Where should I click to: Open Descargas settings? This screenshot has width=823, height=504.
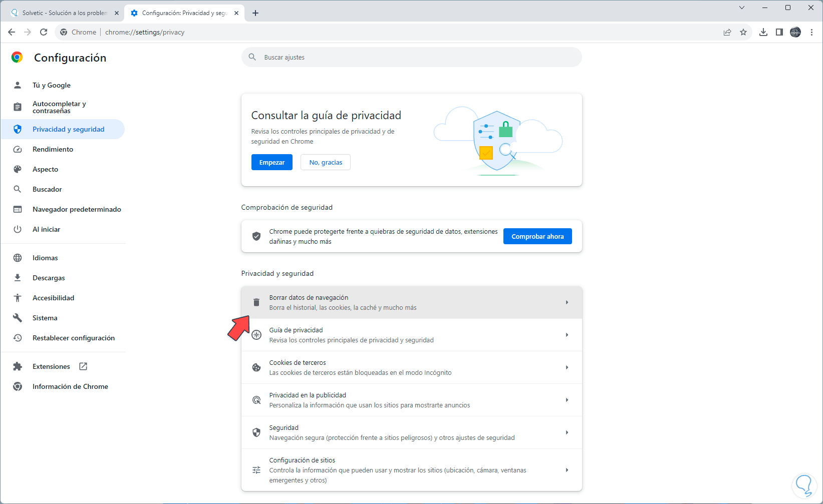[63, 278]
